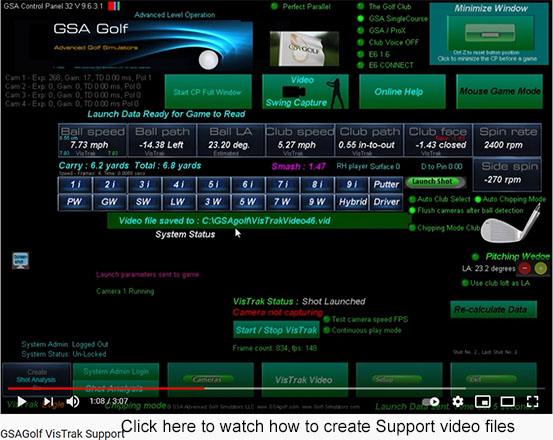Click System Admin Login button
Image resolution: width=553 pixels, height=440 pixels.
(116, 371)
